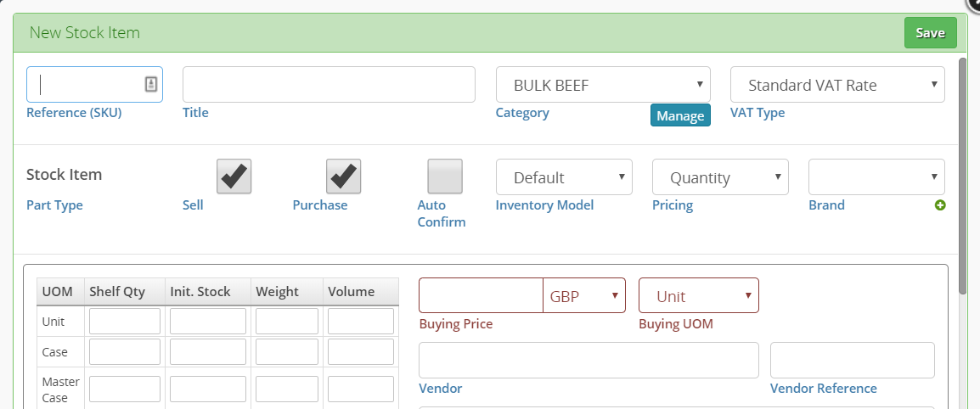Open the Brand dropdown
This screenshot has width=980, height=409.
point(876,177)
